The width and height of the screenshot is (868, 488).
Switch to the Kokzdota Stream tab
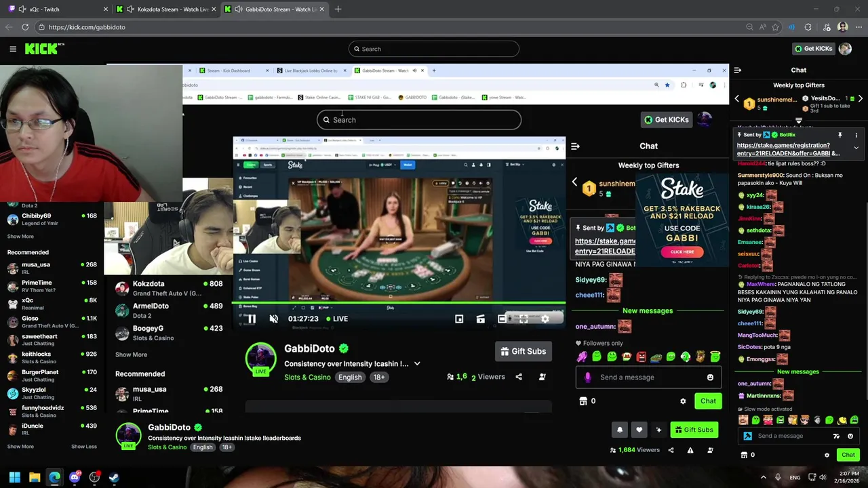coord(166,9)
